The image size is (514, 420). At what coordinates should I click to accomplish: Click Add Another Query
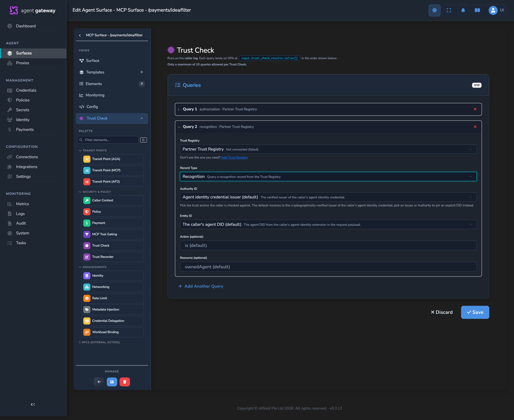coord(201,286)
